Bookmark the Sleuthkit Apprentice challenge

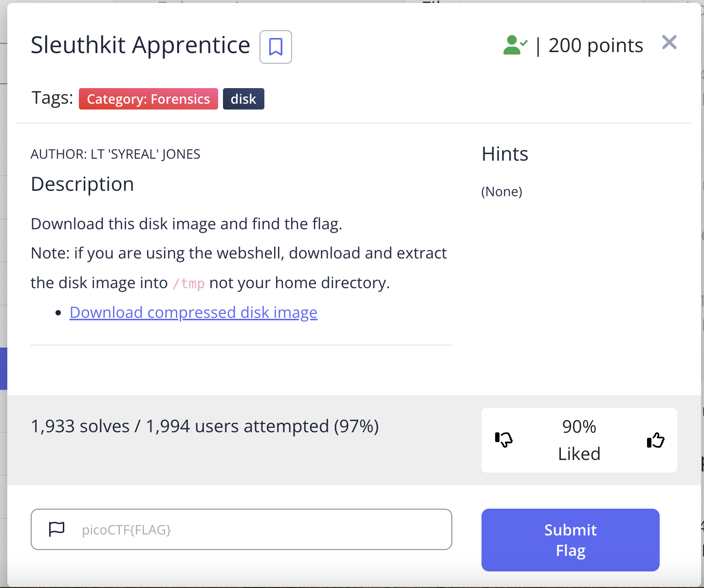point(276,47)
